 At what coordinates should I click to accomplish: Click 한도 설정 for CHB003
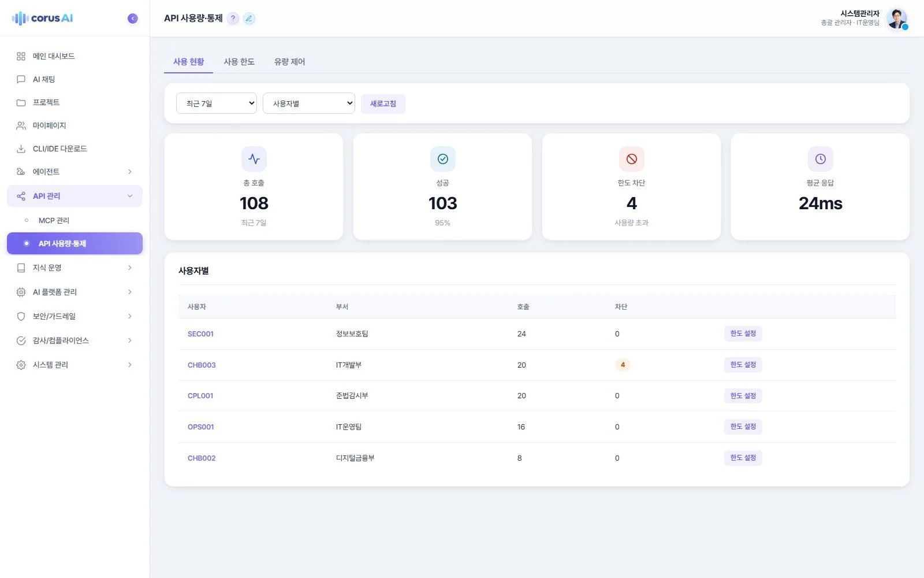tap(743, 365)
